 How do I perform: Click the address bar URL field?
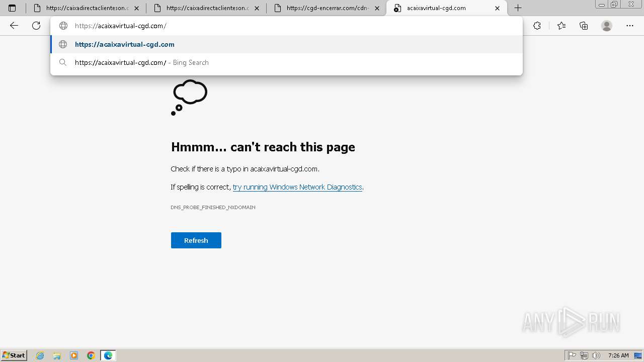click(287, 26)
